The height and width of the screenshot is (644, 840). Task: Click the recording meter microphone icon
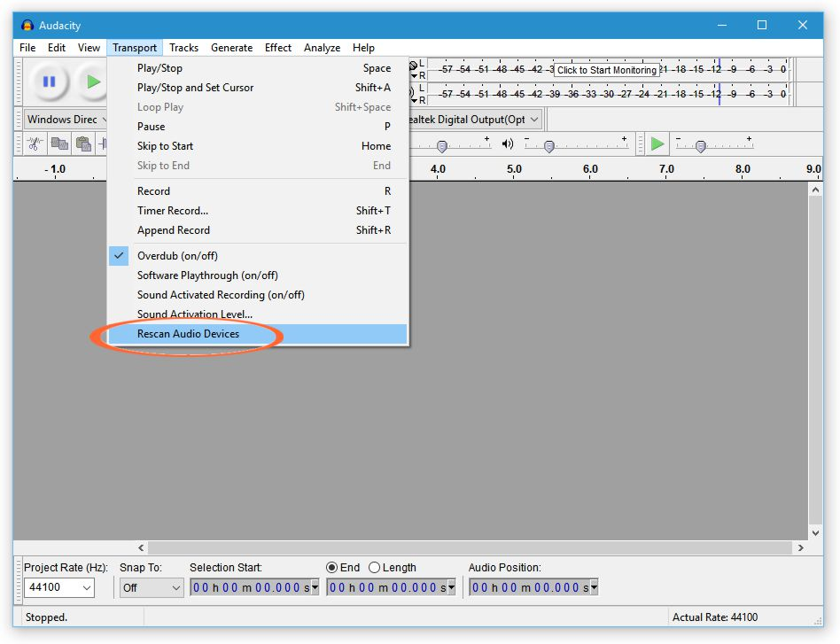(413, 66)
